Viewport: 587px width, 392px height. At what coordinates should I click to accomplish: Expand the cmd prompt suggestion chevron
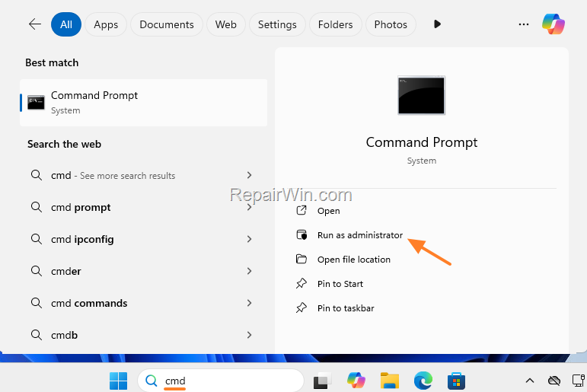click(x=249, y=207)
